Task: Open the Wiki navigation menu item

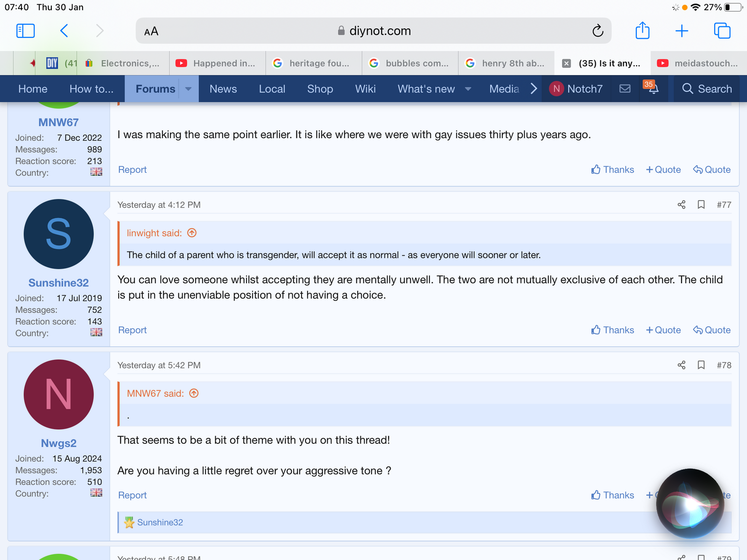Action: [x=365, y=89]
